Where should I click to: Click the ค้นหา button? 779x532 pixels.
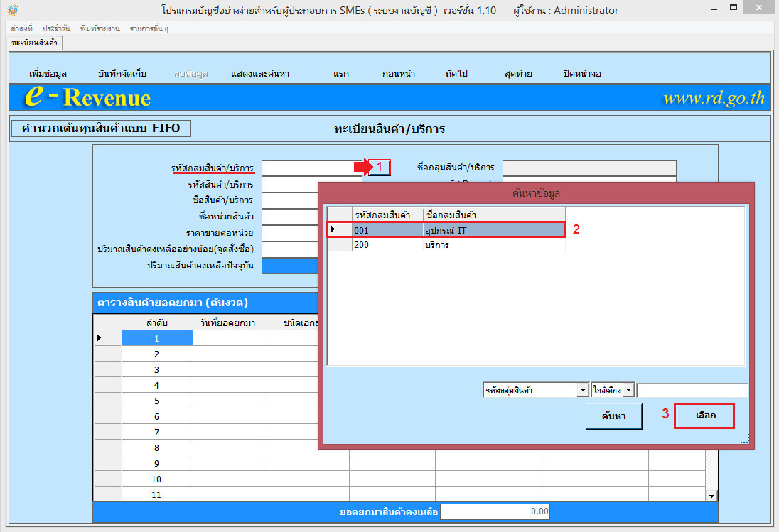click(x=614, y=416)
